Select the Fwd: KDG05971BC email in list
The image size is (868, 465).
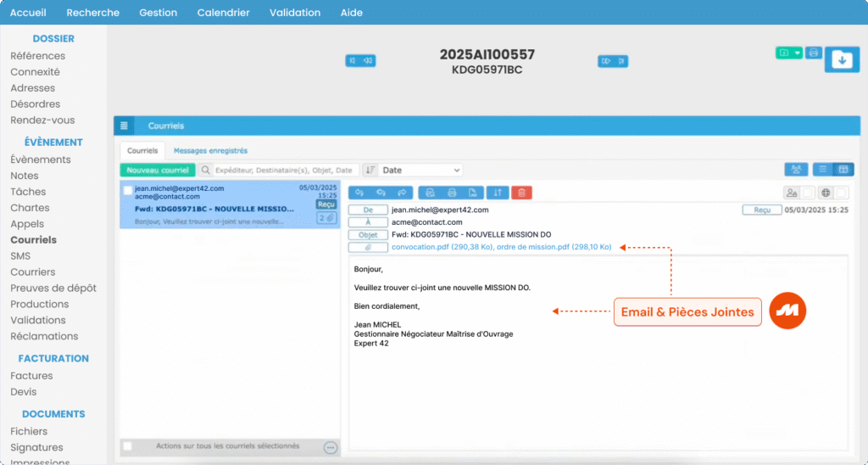click(x=231, y=204)
